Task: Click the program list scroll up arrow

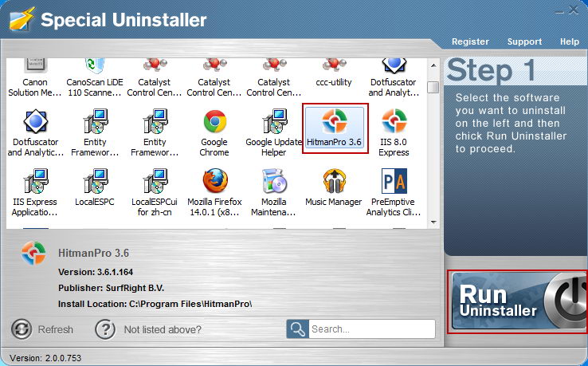Action: 433,65
